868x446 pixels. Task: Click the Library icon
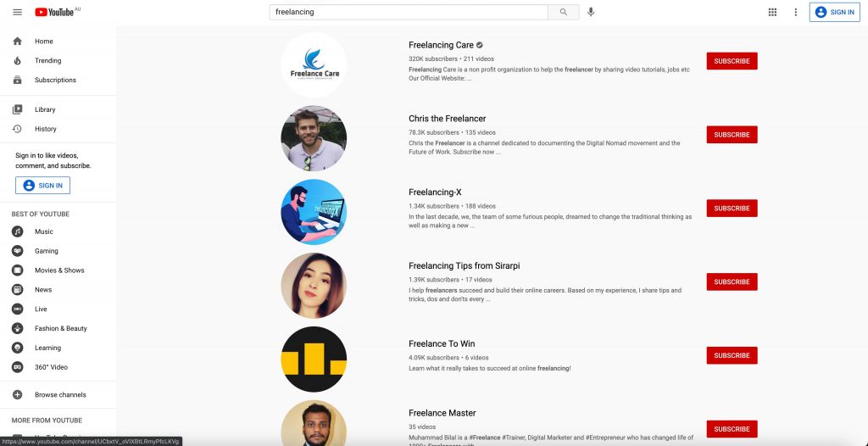(x=17, y=109)
